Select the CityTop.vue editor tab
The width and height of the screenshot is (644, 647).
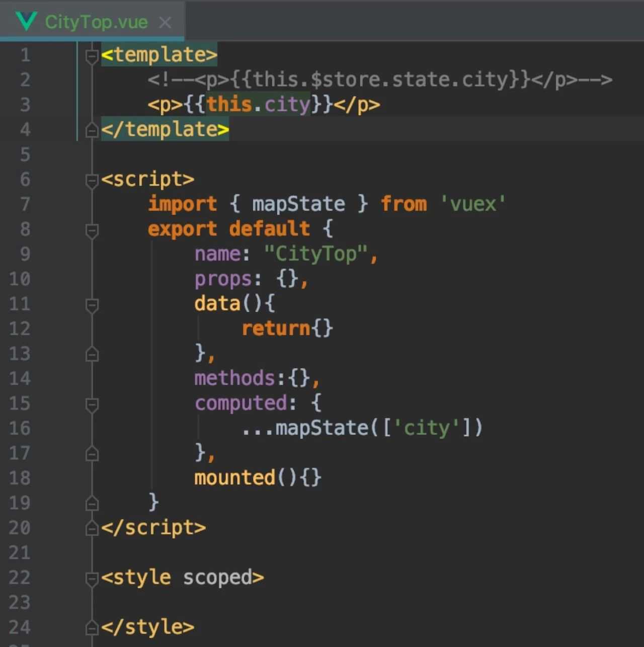pos(93,21)
